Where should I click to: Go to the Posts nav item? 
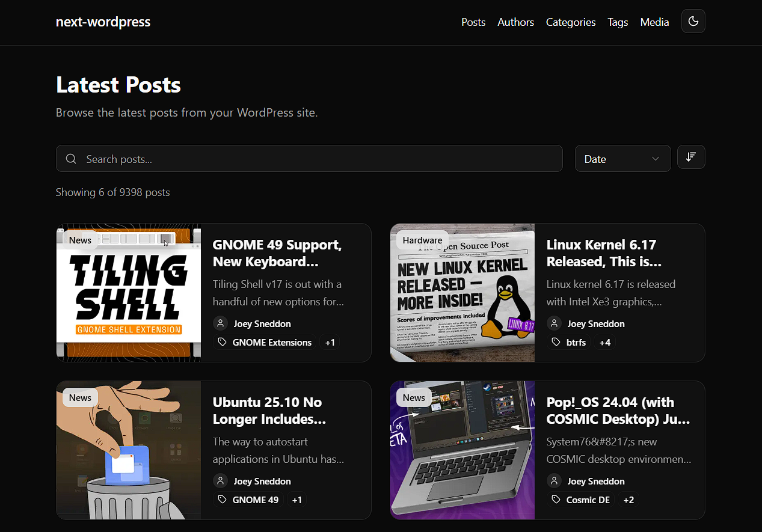tap(473, 22)
